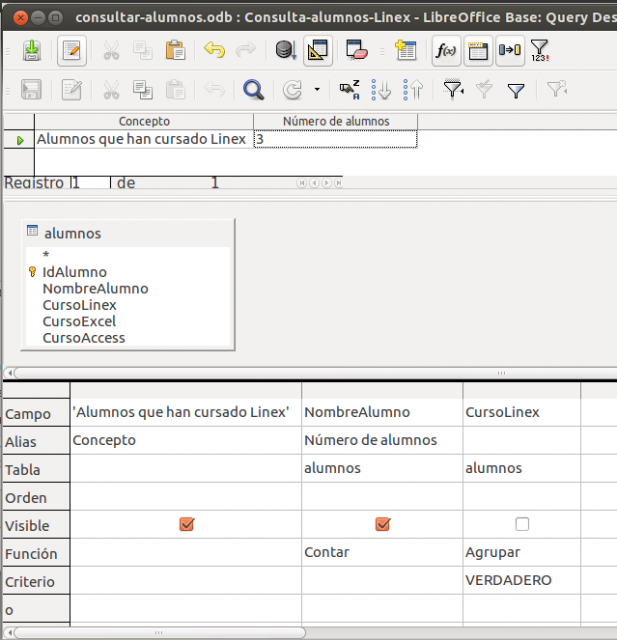Toggle the Alias icon
Viewport: 617px width, 640px height.
click(510, 51)
